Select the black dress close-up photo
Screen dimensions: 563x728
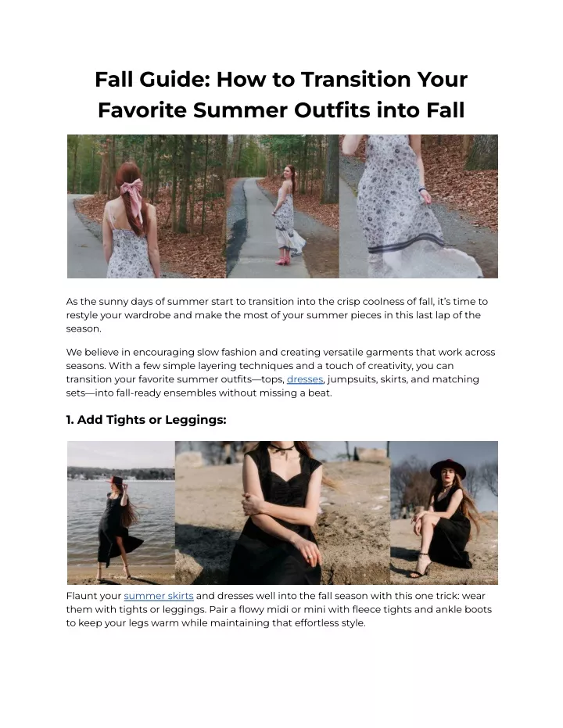coord(282,513)
